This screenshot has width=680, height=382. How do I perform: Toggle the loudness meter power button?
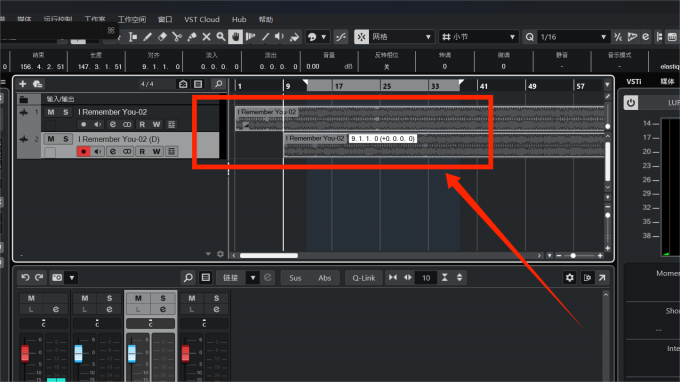pos(631,103)
